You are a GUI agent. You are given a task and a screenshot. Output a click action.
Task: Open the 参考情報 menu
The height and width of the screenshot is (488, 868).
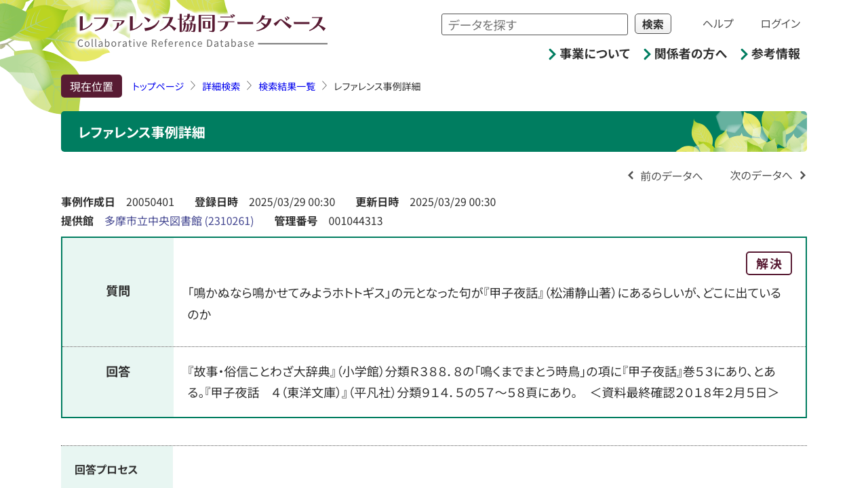[x=770, y=54]
